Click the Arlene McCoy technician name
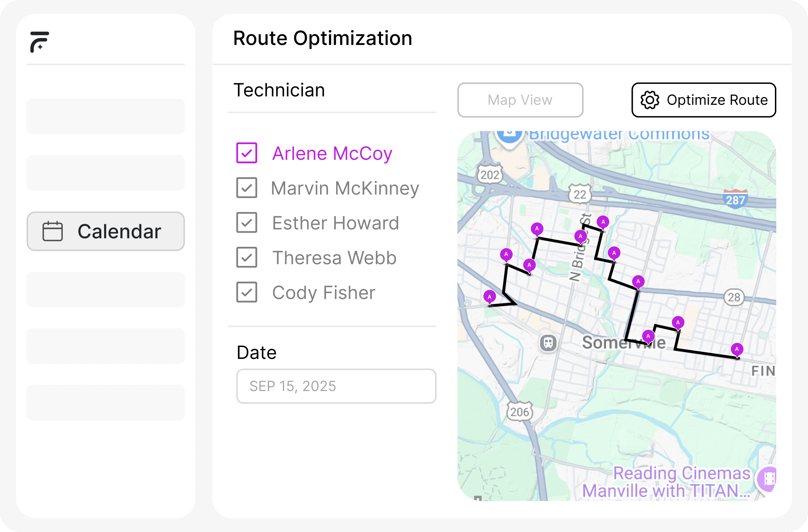808x532 pixels. [x=332, y=153]
